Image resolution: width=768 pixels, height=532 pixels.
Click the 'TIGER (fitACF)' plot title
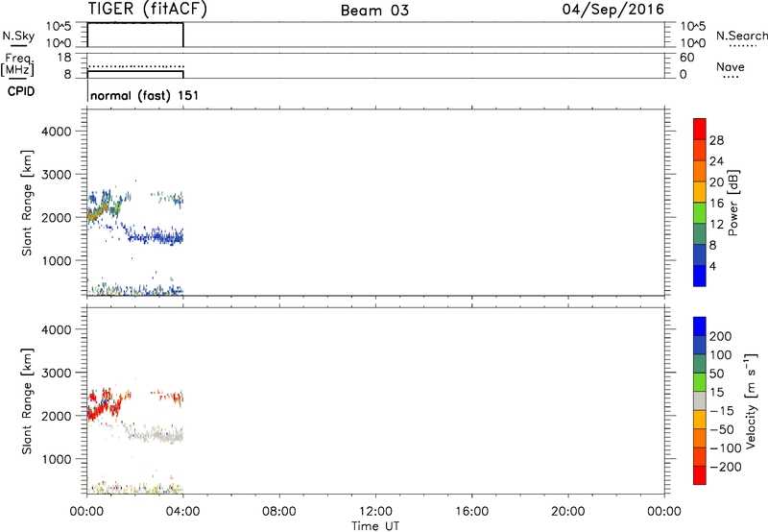147,9
